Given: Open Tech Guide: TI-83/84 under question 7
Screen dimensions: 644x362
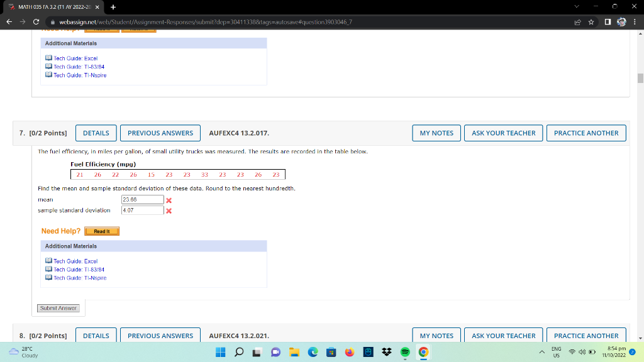Looking at the screenshot, I should (x=79, y=270).
